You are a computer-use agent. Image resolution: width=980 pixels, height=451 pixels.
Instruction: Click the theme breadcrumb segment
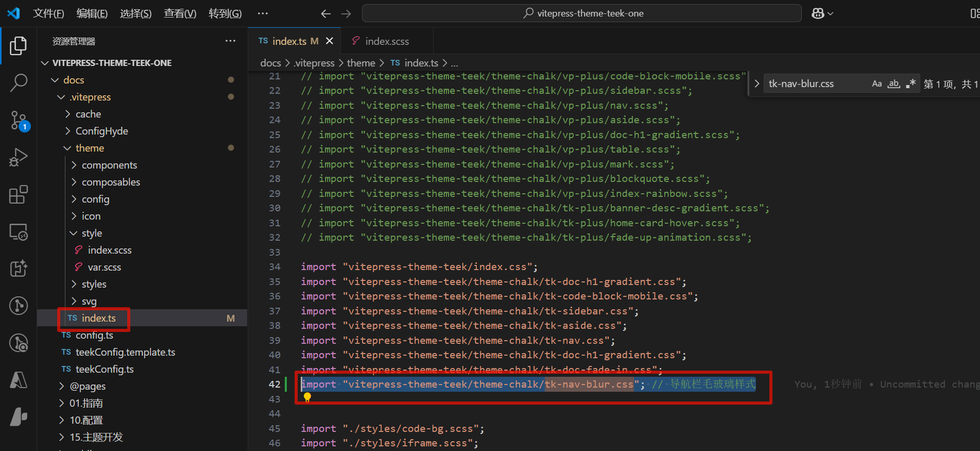[360, 63]
